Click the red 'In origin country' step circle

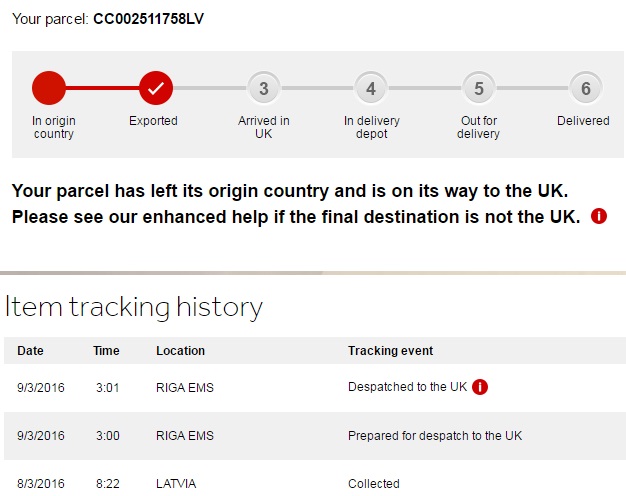[48, 88]
